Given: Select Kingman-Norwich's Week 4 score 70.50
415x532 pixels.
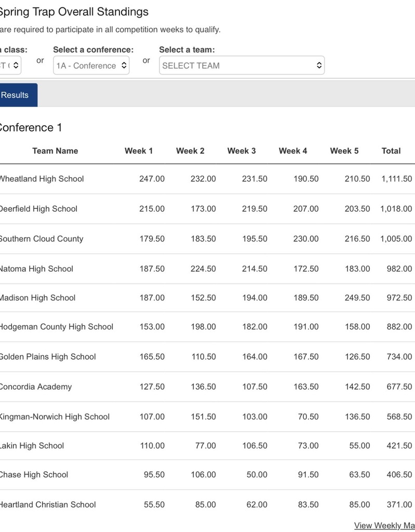Looking at the screenshot, I should point(308,417).
